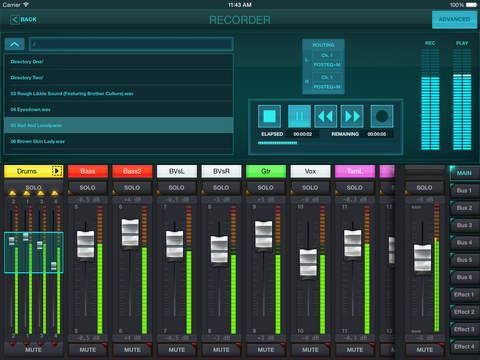Mute the Bass2 channel
This screenshot has width=480, height=360.
pyautogui.click(x=132, y=350)
